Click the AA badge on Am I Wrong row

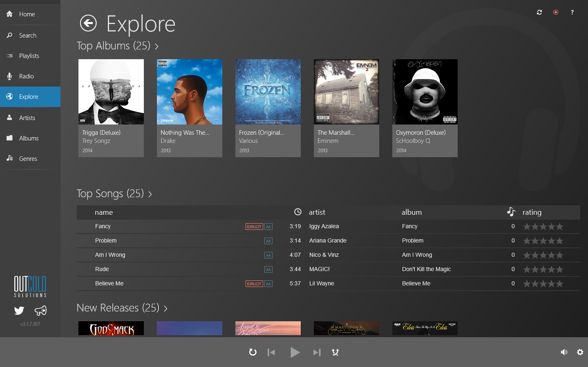tap(268, 255)
